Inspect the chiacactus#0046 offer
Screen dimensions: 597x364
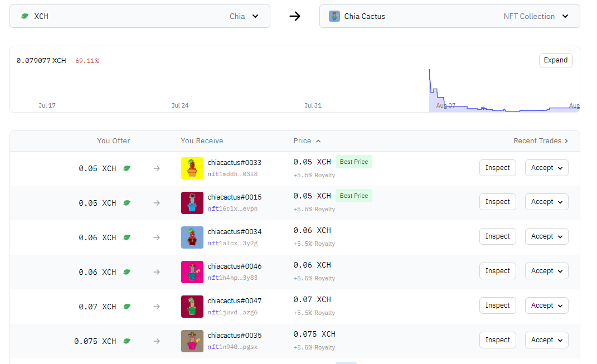click(498, 271)
